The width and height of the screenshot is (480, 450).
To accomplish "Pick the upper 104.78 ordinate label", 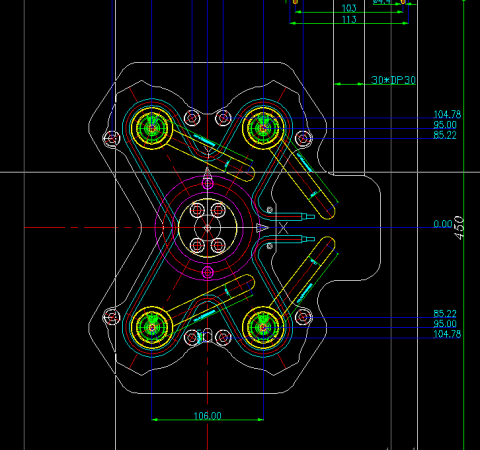I will pyautogui.click(x=447, y=114).
